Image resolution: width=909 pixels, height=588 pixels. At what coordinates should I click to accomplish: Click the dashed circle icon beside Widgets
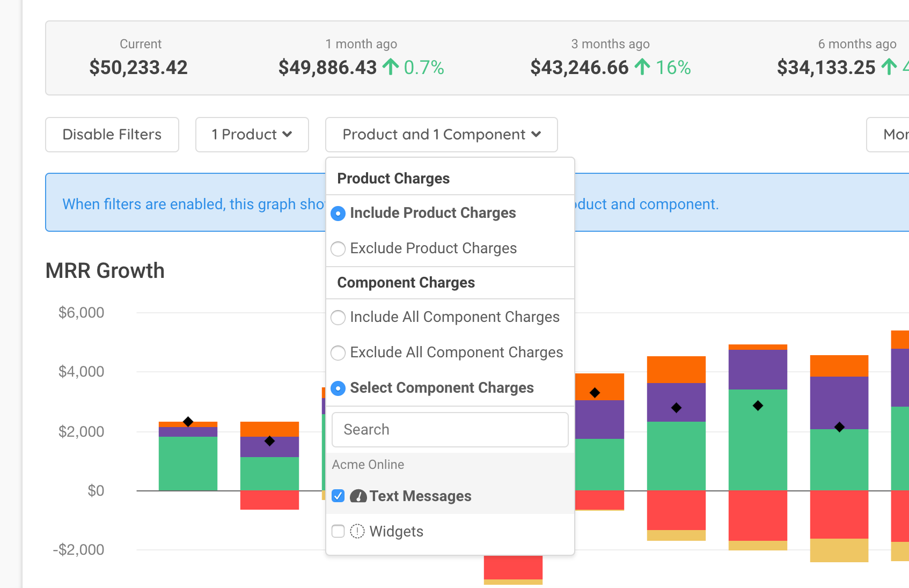357,531
